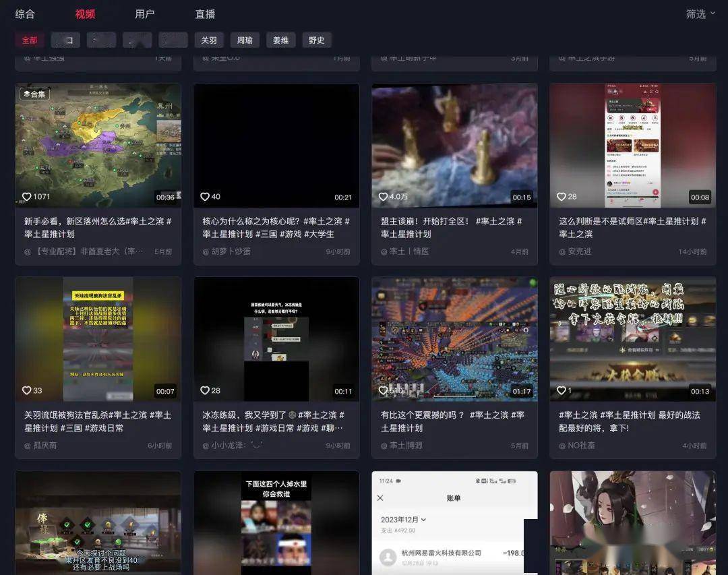This screenshot has height=575, width=728.
Task: Click the 00:13 duration badge
Action: coord(700,392)
